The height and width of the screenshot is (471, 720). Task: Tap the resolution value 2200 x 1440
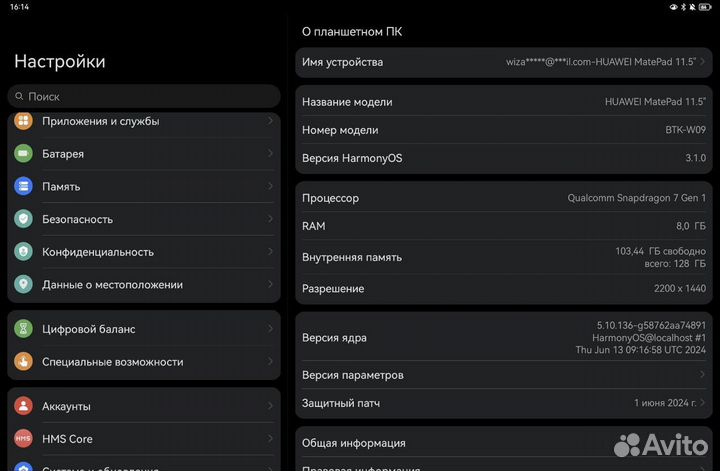[x=680, y=288]
